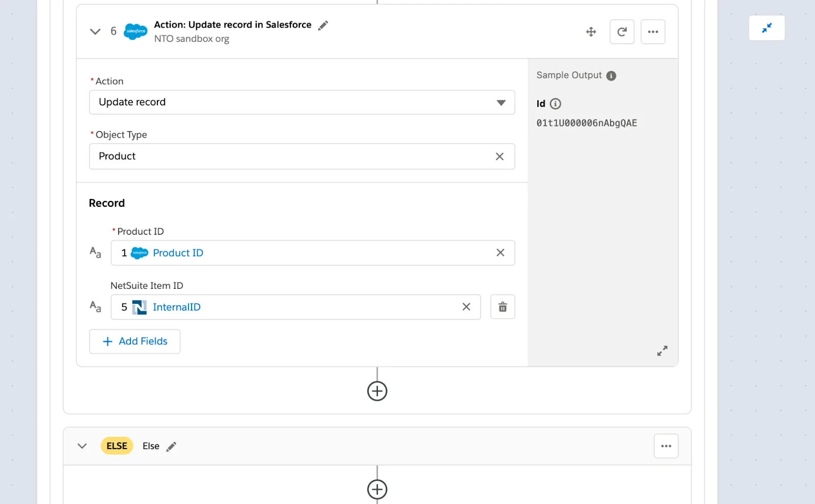Image resolution: width=815 pixels, height=504 pixels.
Task: Refresh the Update record action
Action: [x=621, y=31]
